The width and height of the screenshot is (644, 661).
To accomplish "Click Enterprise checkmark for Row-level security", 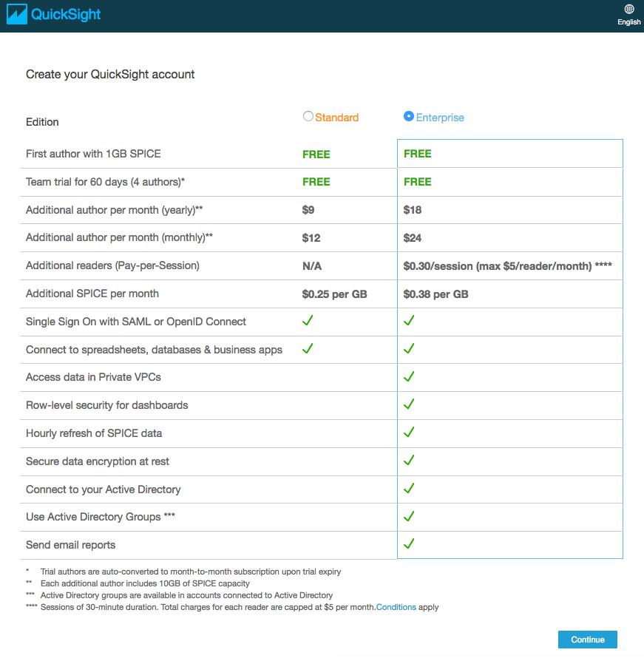I will tap(409, 404).
